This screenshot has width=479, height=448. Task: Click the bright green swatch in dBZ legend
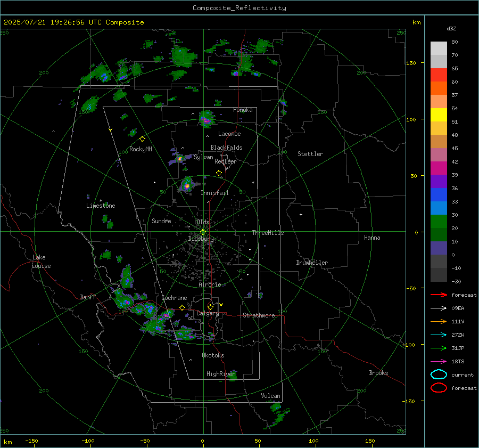click(x=439, y=222)
